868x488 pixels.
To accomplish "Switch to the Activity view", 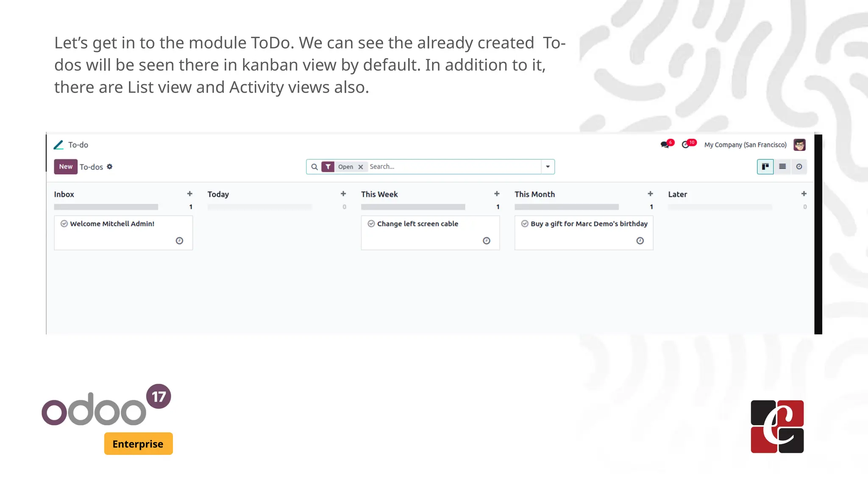I will pos(799,167).
